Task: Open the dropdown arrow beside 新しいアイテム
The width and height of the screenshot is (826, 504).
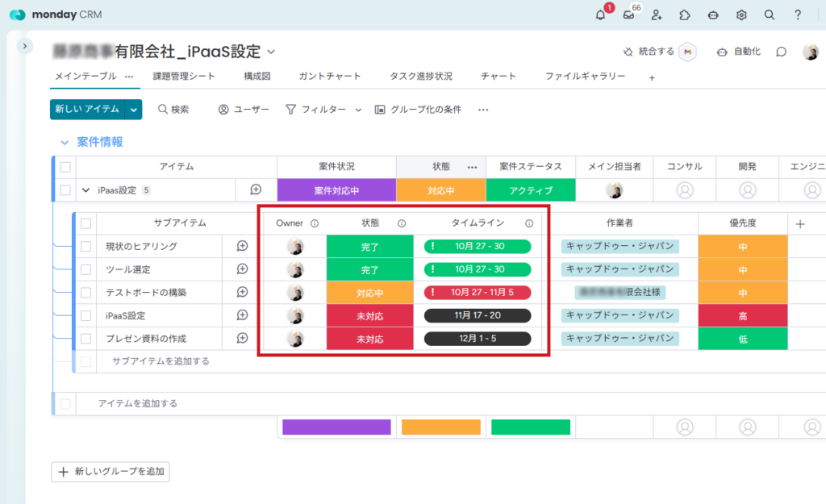Action: tap(134, 109)
